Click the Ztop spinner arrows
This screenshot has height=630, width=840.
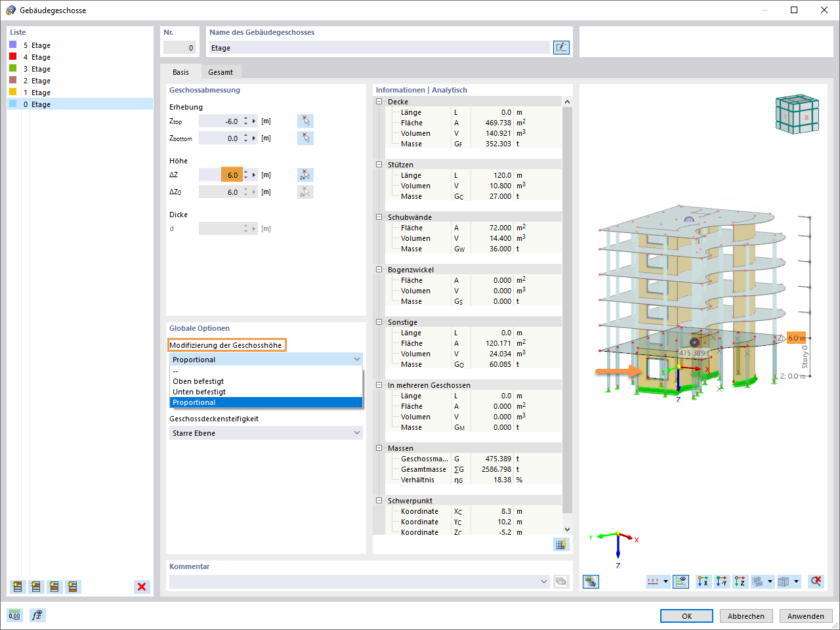[245, 121]
